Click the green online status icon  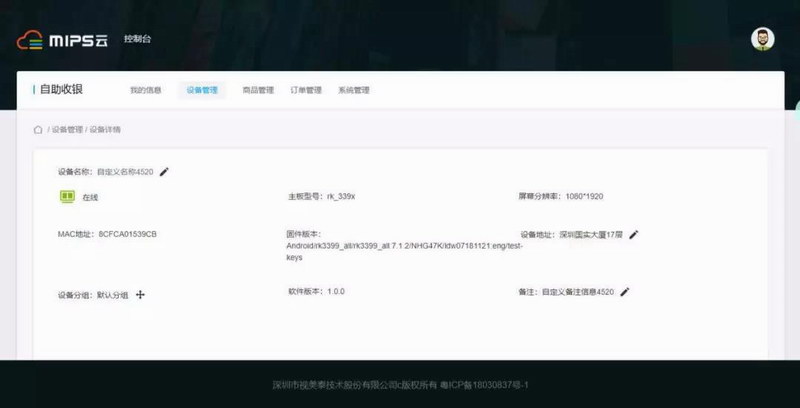coord(68,197)
